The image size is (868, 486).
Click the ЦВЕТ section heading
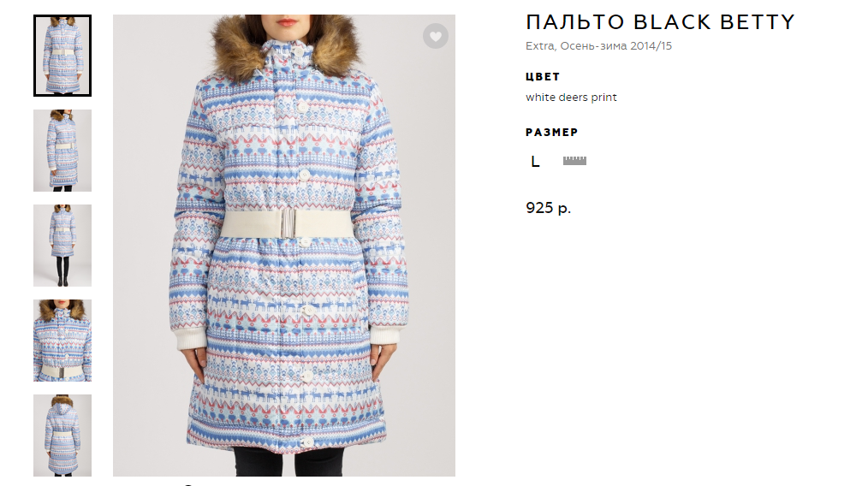click(x=543, y=77)
